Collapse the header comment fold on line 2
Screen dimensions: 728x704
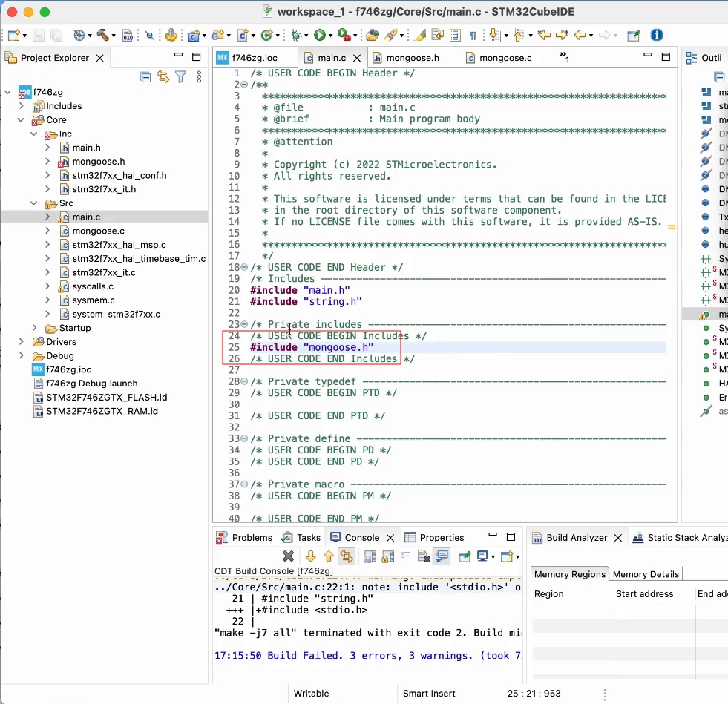coord(244,85)
